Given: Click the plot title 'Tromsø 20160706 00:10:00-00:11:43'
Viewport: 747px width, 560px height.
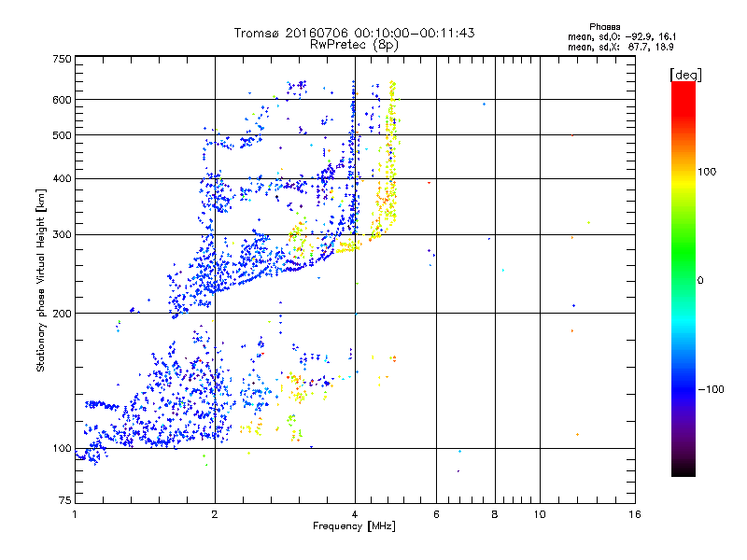Looking at the screenshot, I should point(354,33).
